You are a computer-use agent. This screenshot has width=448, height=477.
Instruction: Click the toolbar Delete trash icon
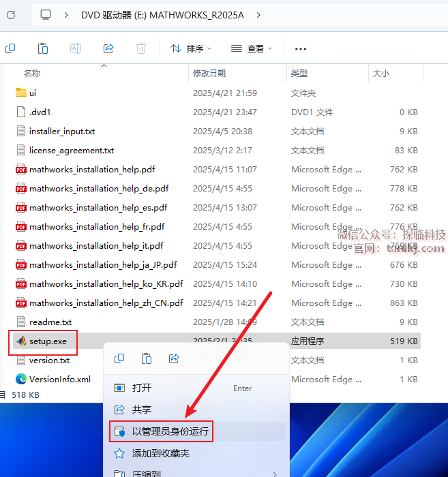(x=141, y=48)
